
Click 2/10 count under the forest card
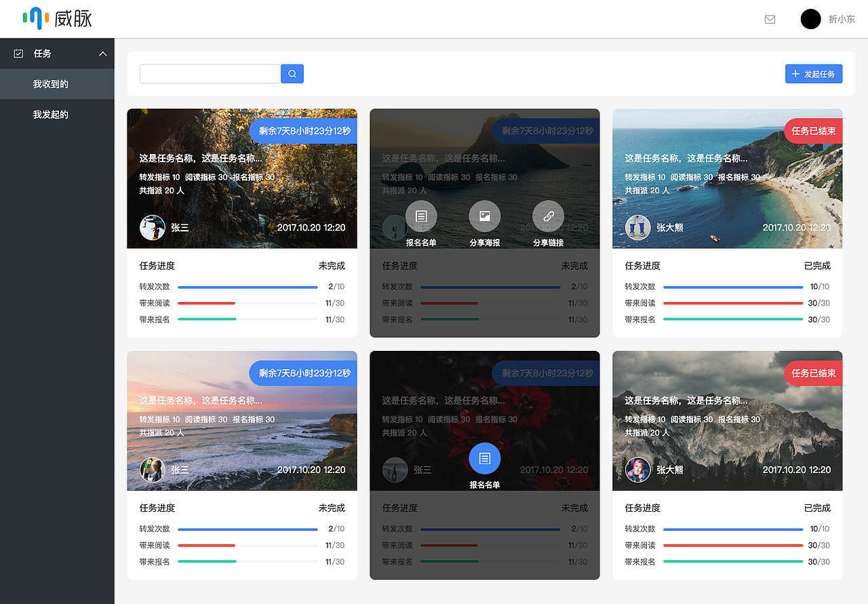click(336, 287)
